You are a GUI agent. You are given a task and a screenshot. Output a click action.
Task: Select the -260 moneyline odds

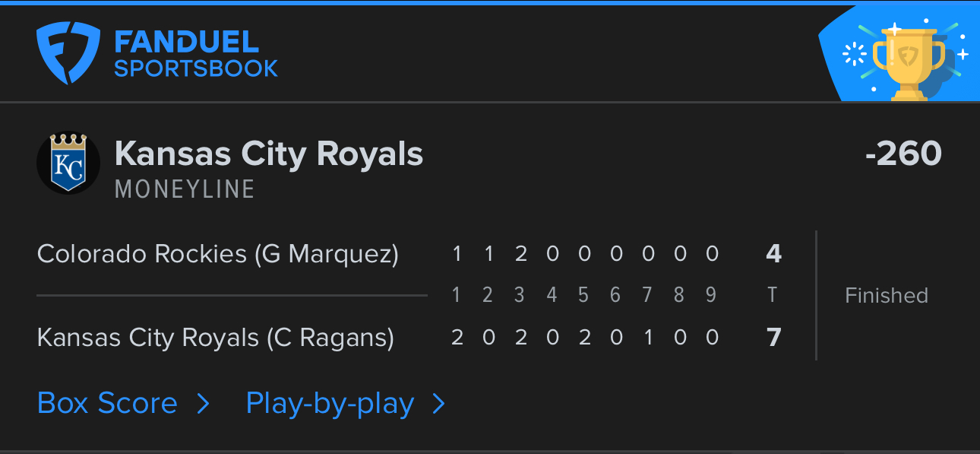coord(903,154)
